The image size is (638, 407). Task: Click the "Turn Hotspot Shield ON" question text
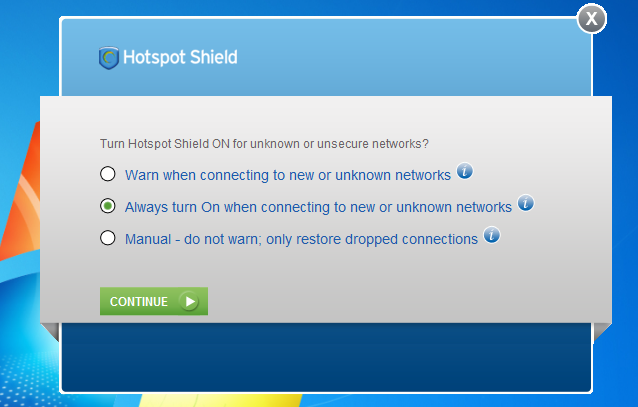[272, 143]
